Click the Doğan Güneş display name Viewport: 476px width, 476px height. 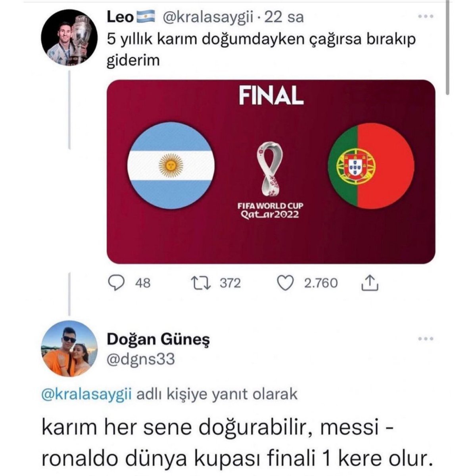coord(159,340)
